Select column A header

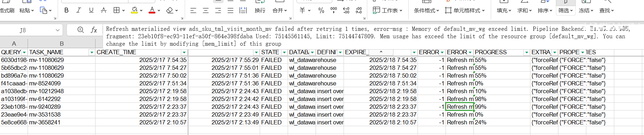(14, 44)
